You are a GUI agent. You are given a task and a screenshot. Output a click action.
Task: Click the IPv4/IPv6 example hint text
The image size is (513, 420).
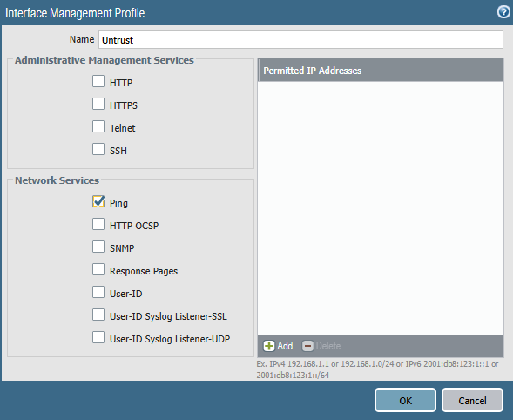coord(377,369)
